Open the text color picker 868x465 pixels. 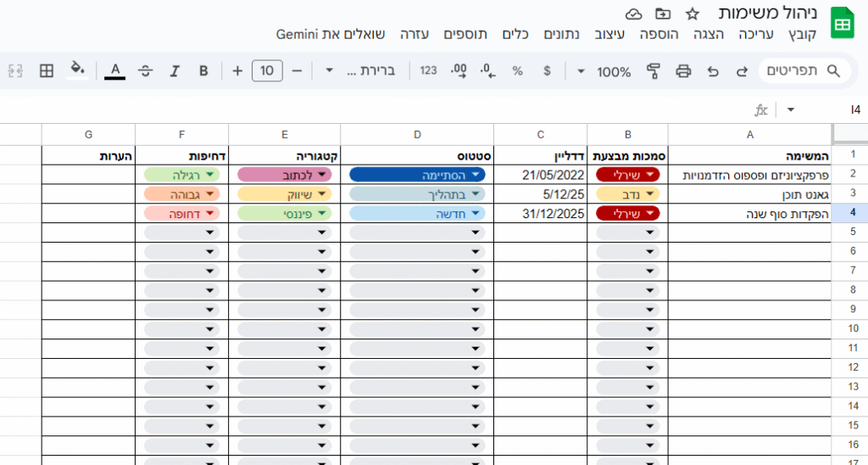coord(115,71)
